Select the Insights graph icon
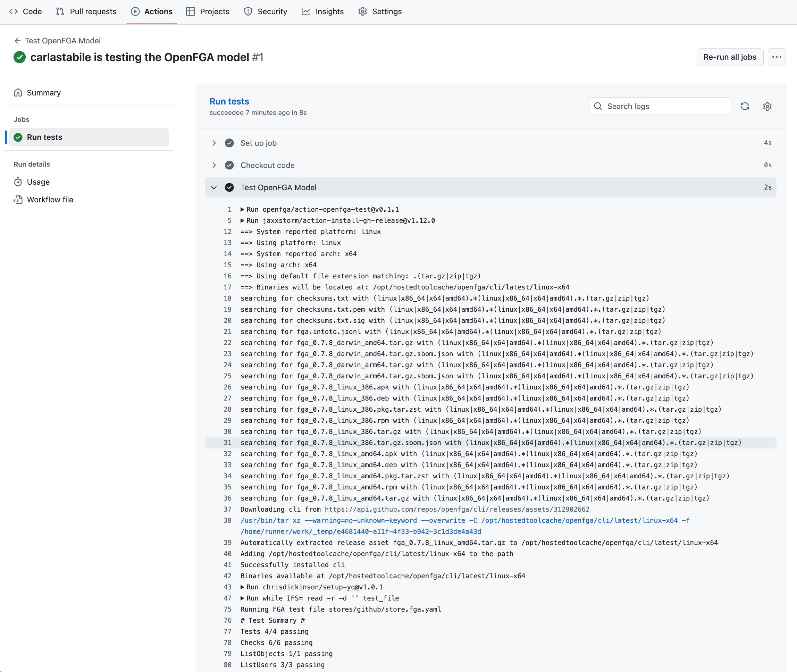Screen dimensions: 797x672 (306, 11)
